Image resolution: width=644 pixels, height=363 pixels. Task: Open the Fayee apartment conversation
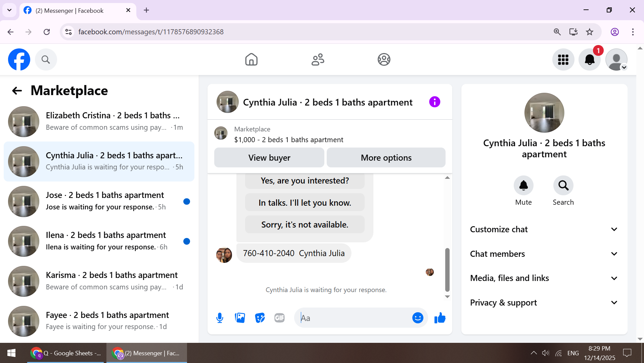click(x=99, y=321)
